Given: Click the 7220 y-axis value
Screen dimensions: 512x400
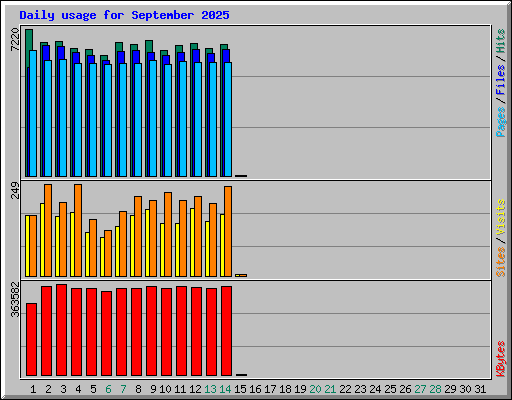Looking at the screenshot, I should coord(15,40).
